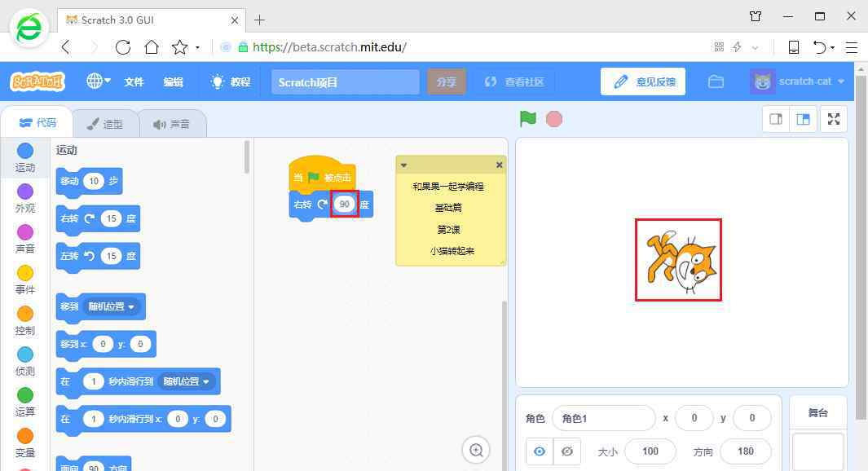Edit the sprite y coordinate field
Screen dimensions: 868x471
click(751, 418)
